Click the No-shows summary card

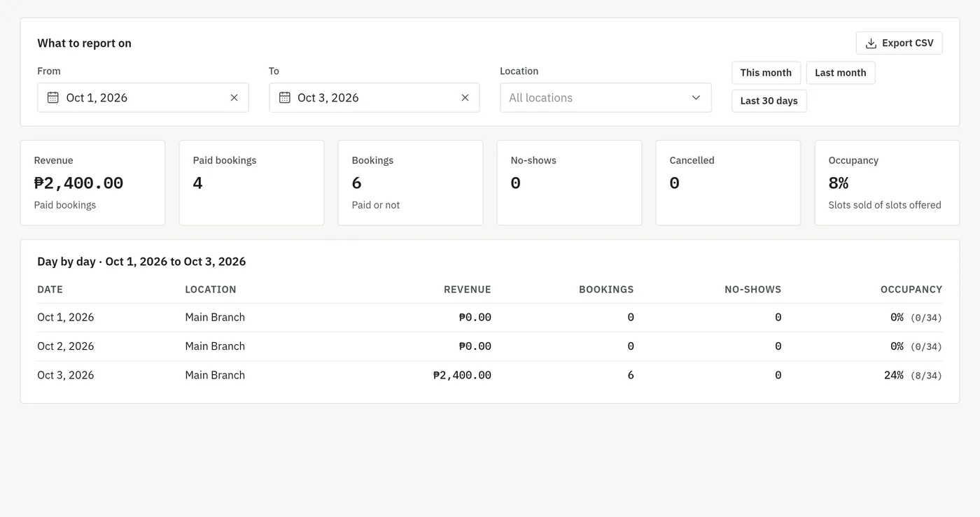[x=569, y=183]
